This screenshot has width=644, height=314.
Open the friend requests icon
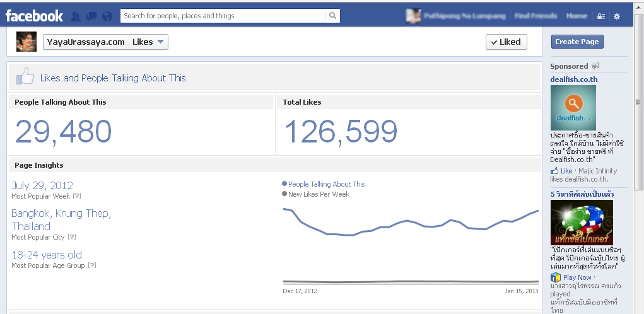tap(76, 16)
